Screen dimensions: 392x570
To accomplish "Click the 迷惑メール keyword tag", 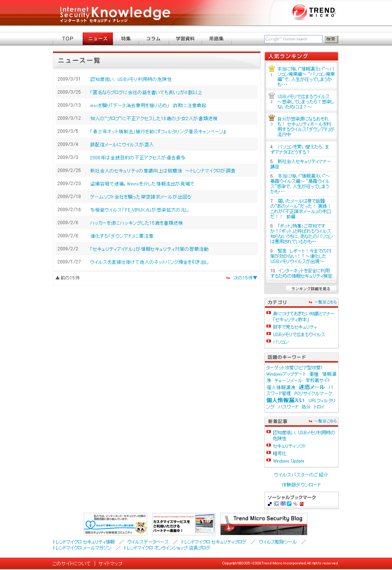I will click(x=312, y=387).
